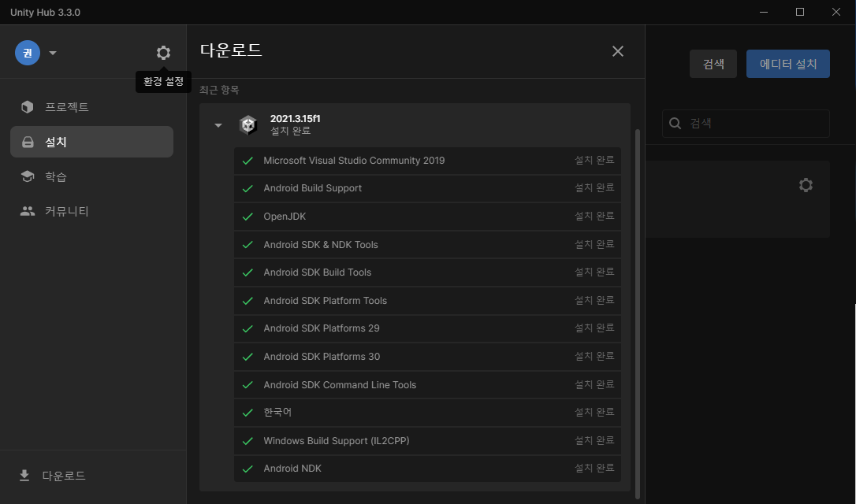Select Android SDK Platforms 29 row
This screenshot has width=856, height=504.
[x=427, y=328]
